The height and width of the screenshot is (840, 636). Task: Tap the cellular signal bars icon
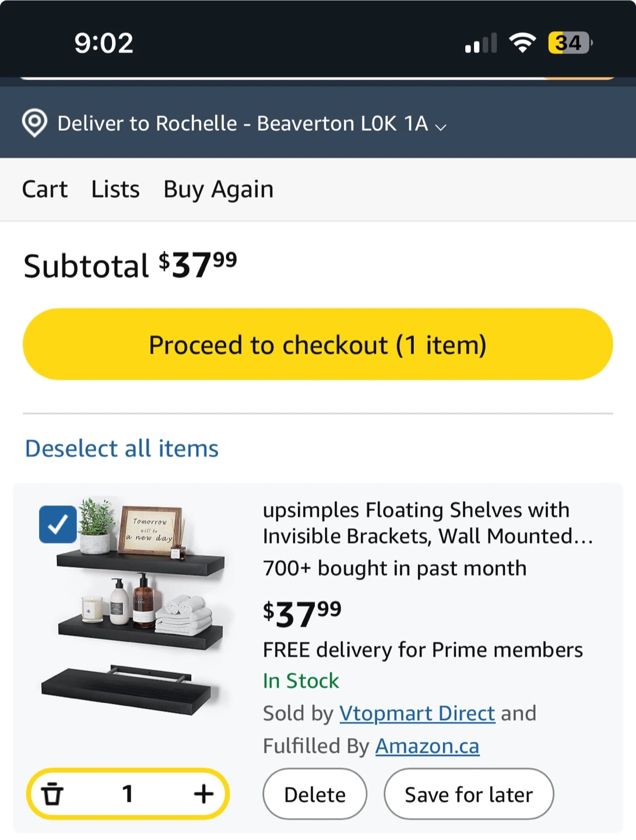[480, 43]
